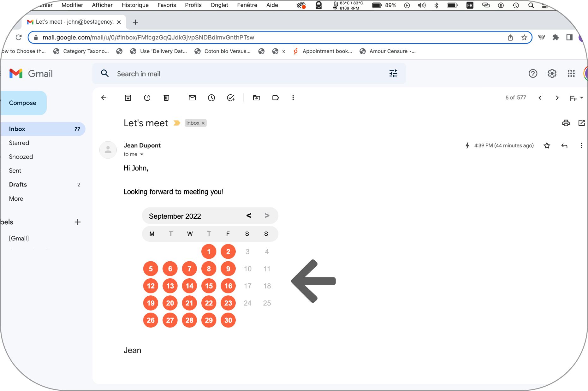Toggle importance marker next to subject
The width and height of the screenshot is (588, 391).
(x=177, y=123)
